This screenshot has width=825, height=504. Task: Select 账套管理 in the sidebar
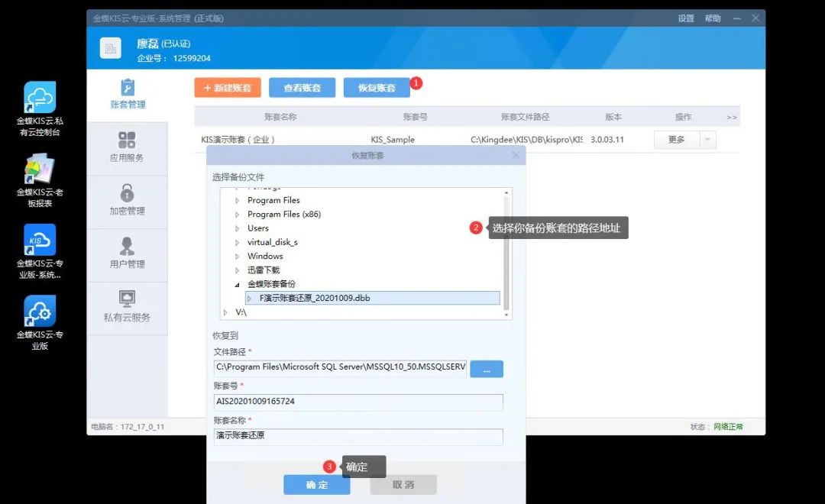[128, 95]
